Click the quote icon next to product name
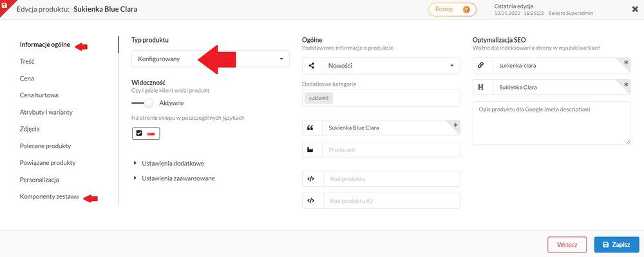 tap(310, 128)
